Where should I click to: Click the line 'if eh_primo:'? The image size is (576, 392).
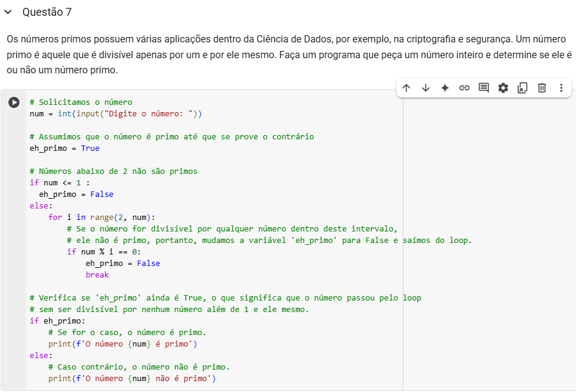point(58,321)
